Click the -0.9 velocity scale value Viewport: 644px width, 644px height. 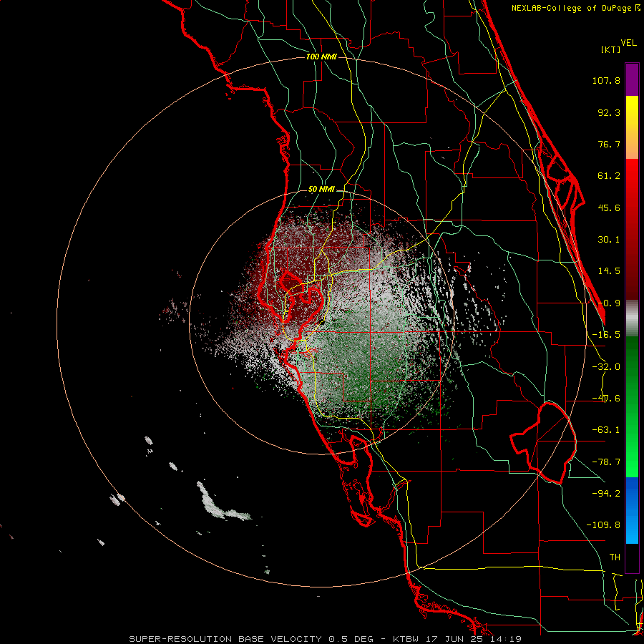609,303
